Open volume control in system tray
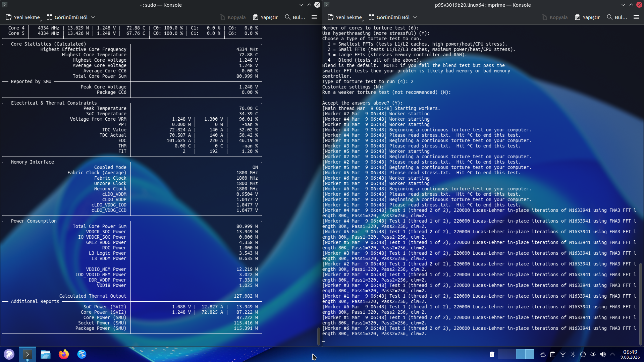The image size is (644, 362). click(603, 354)
